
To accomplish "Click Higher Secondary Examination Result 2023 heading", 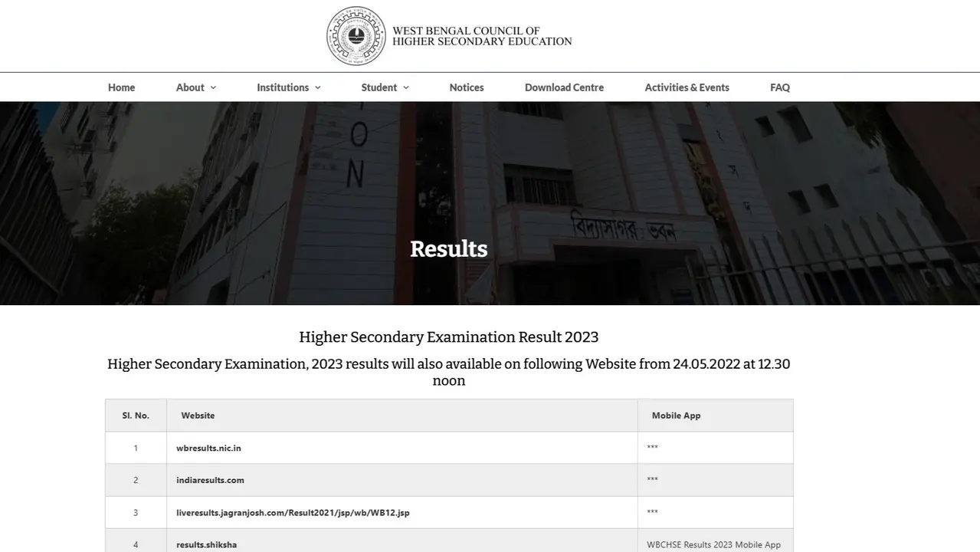I will pyautogui.click(x=449, y=337).
